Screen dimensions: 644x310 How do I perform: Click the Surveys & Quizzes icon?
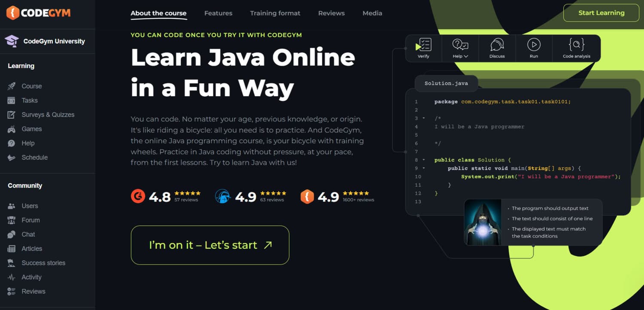[x=12, y=114]
